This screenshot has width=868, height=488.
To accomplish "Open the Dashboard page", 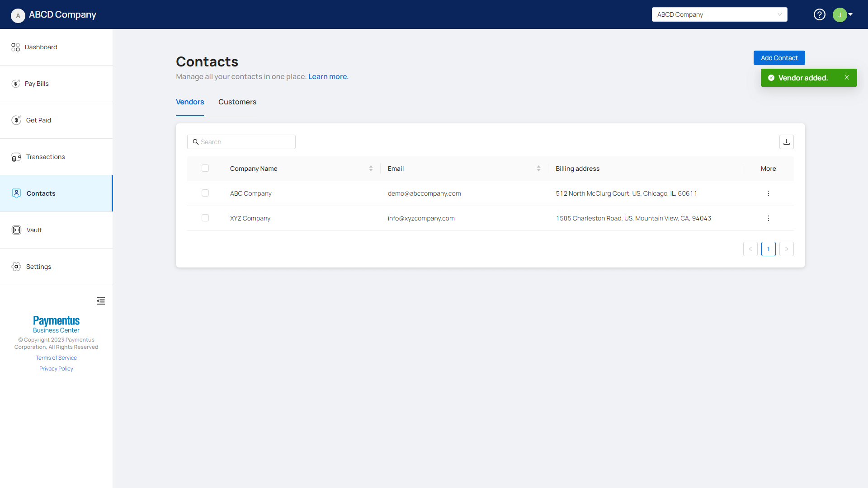I will (x=41, y=47).
